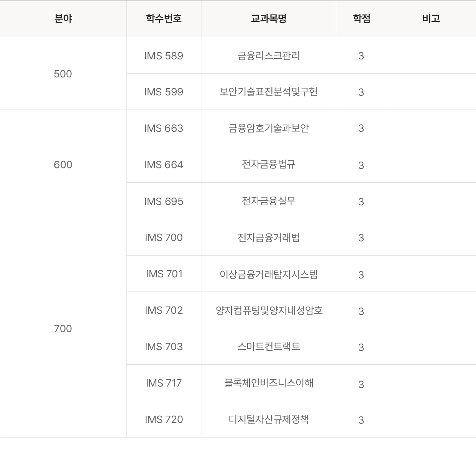Click the 교과목명 column header

(269, 18)
